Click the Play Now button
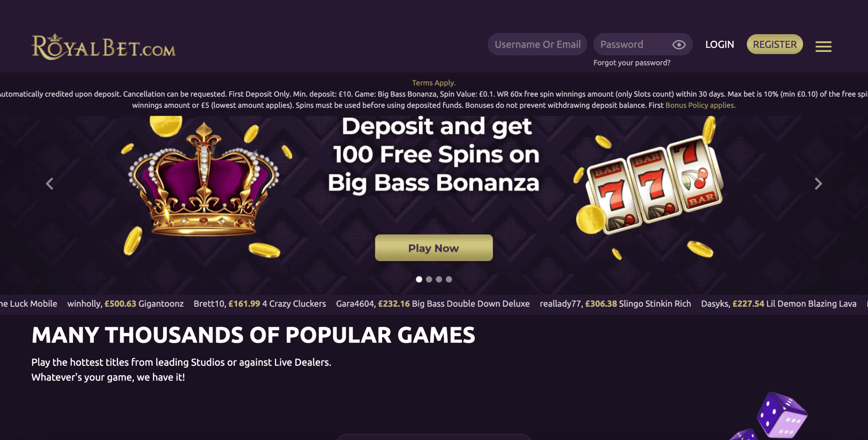Screen dimensions: 868x440 pyautogui.click(x=434, y=248)
